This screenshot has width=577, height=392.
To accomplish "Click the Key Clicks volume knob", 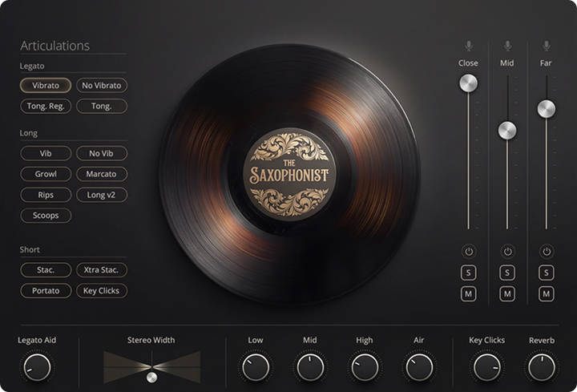I will tap(487, 367).
